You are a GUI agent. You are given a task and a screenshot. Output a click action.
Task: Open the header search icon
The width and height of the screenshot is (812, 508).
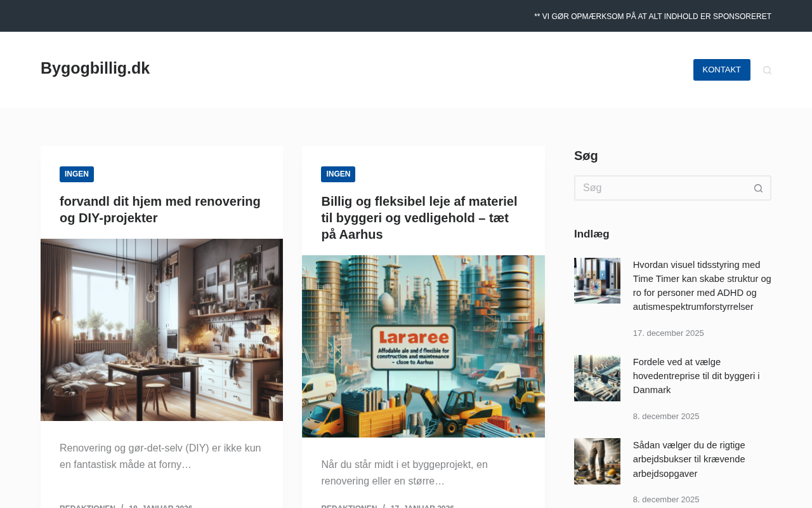click(767, 70)
